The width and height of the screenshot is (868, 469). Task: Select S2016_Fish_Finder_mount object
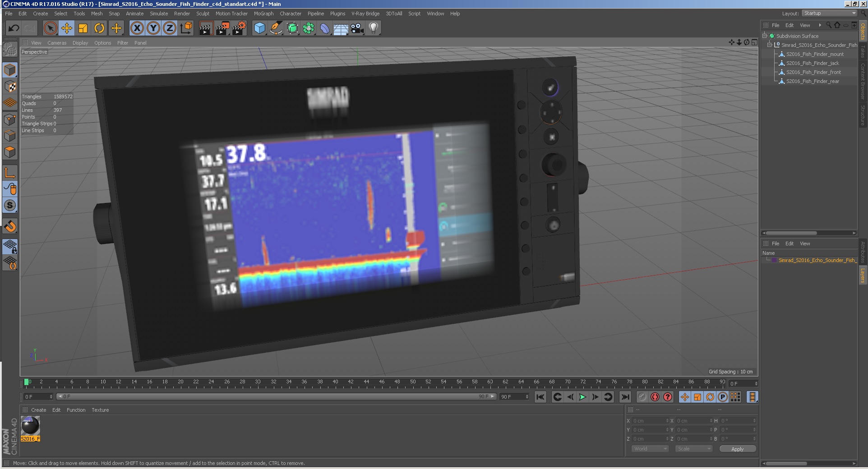815,54
